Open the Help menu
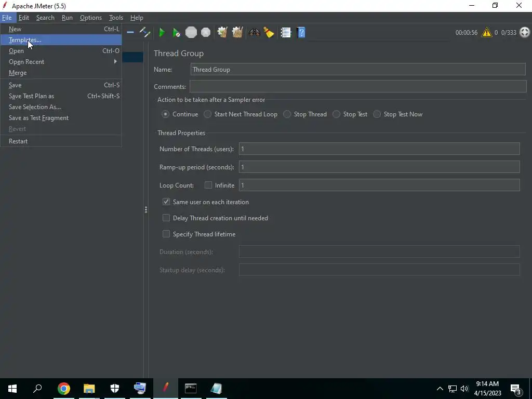Screen dimensions: 532x399 137,18
